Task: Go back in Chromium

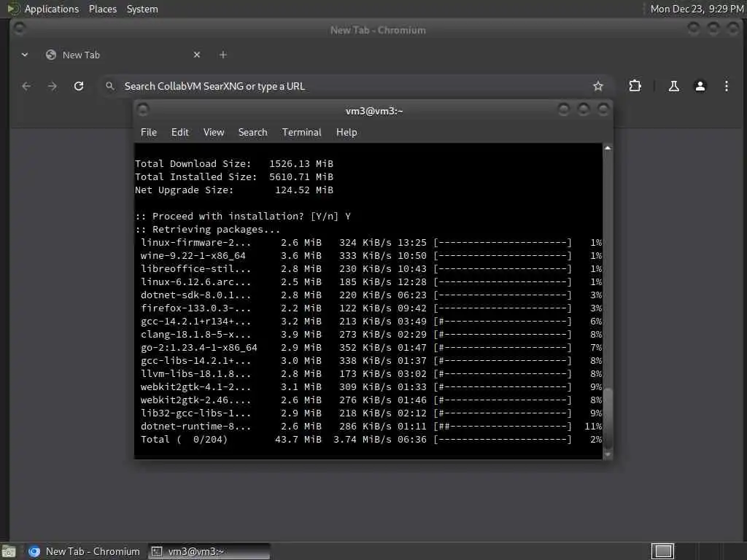Action: pos(26,86)
